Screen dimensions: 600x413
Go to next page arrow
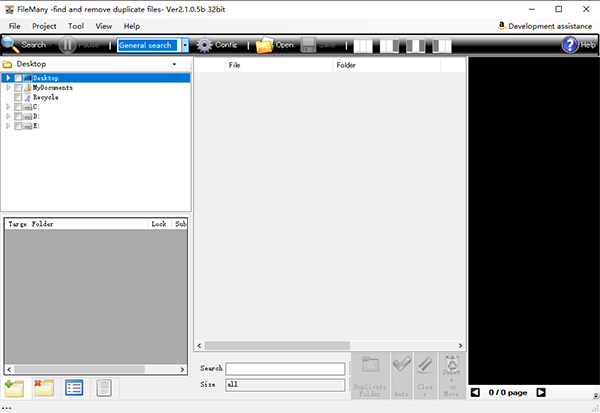[x=541, y=393]
